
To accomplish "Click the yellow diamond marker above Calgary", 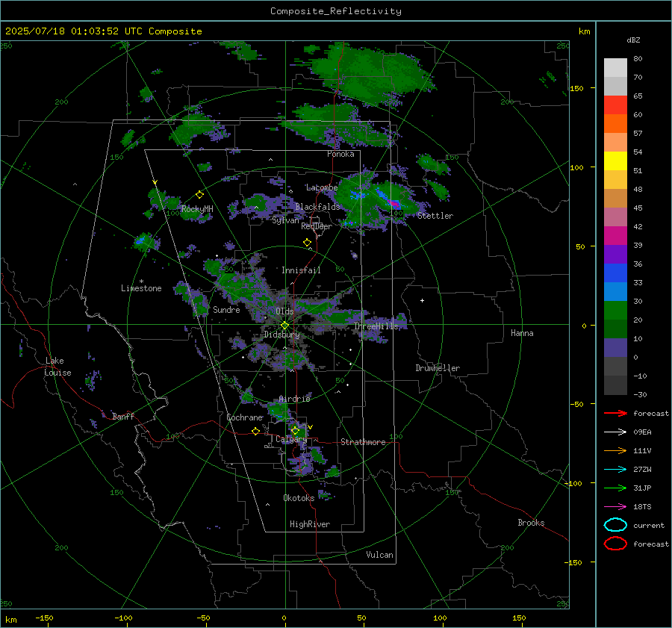I will [295, 430].
